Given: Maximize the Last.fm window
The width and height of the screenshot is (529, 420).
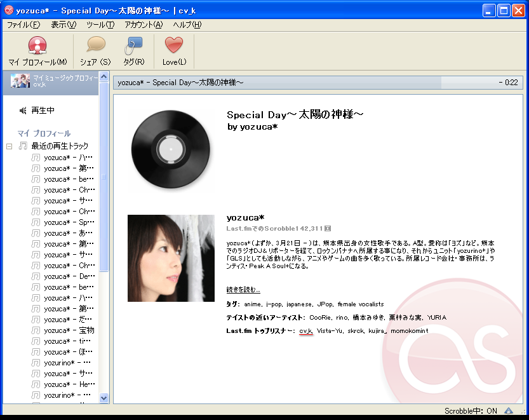Looking at the screenshot, I should [x=504, y=10].
